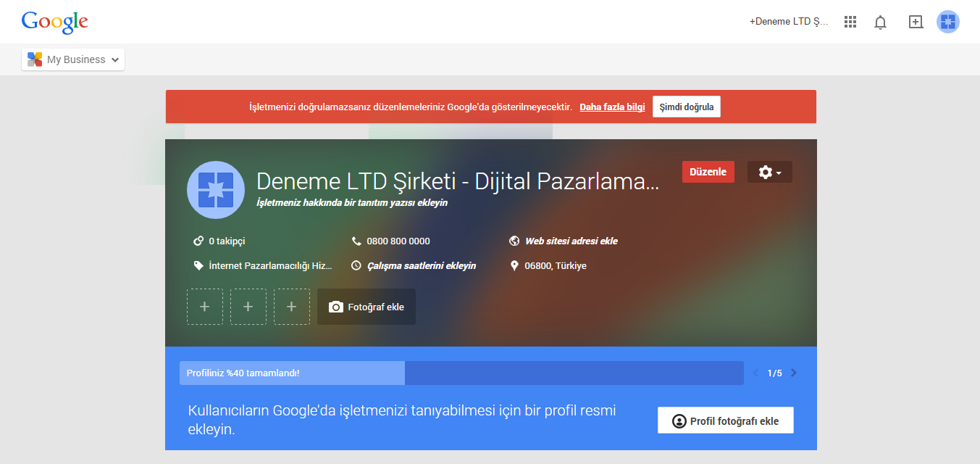Click the second photo placeholder plus
The width and height of the screenshot is (980, 464).
pyautogui.click(x=248, y=307)
